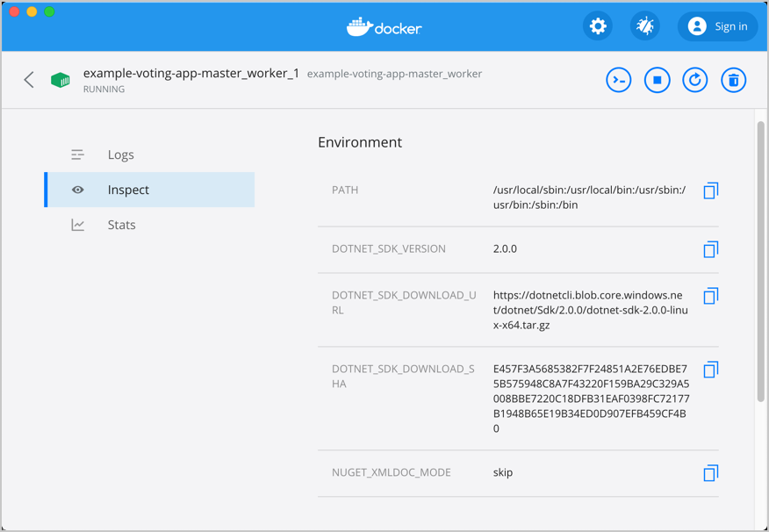Click the vertical scrollbar thumb

(x=760, y=262)
